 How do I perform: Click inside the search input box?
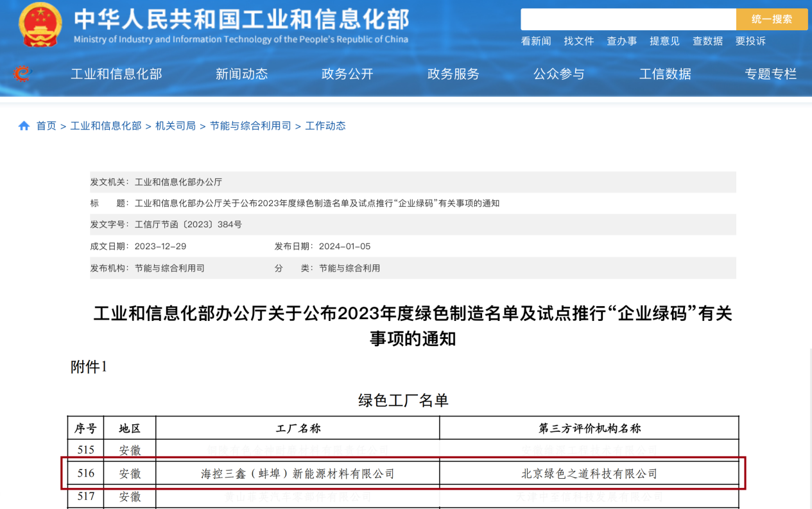click(x=628, y=19)
